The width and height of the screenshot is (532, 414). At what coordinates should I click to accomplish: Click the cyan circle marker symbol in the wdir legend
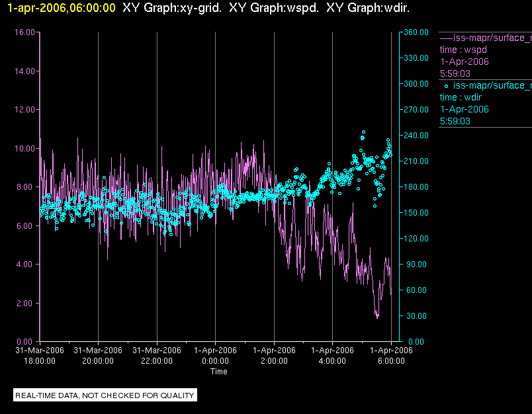(446, 87)
